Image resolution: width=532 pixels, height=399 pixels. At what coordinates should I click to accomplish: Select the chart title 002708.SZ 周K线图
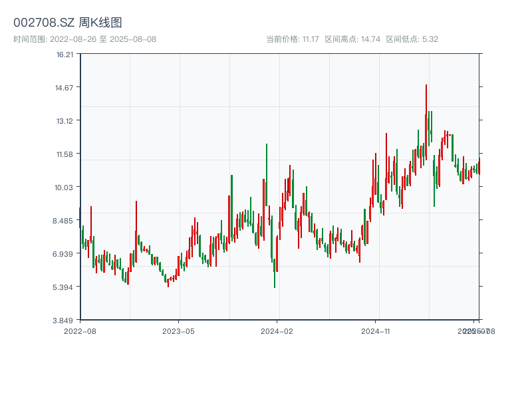point(68,23)
